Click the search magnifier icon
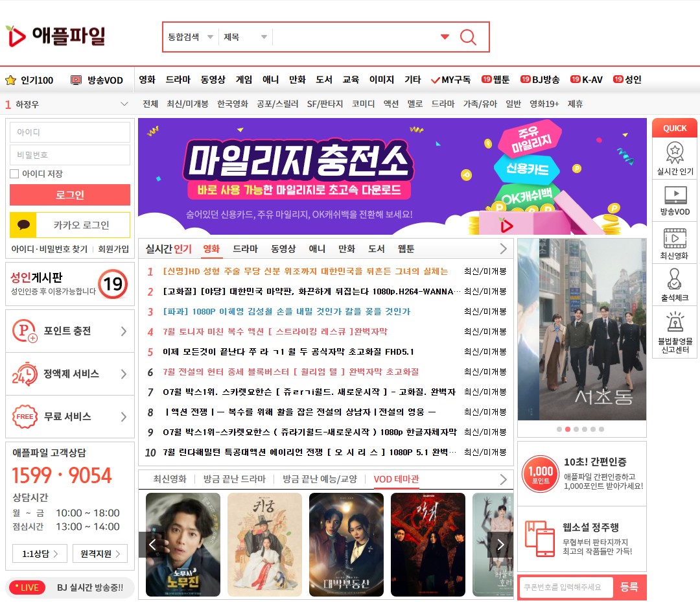700x605 pixels. tap(468, 37)
